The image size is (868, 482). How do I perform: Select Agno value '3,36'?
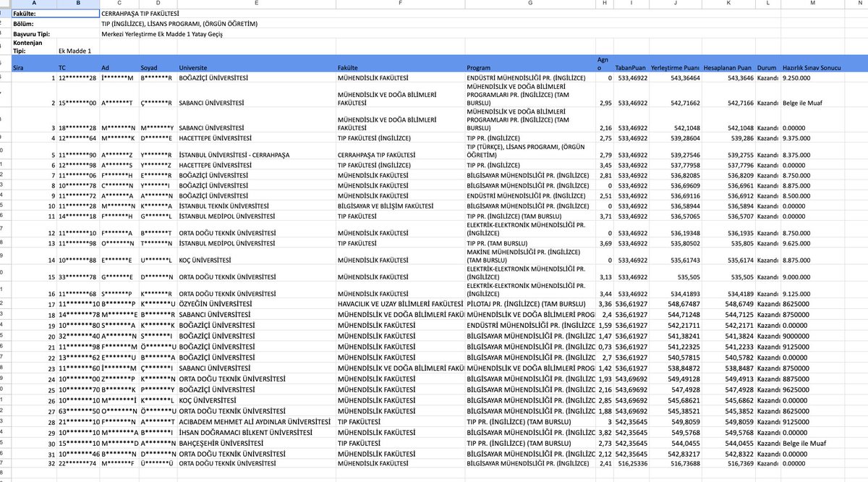pyautogui.click(x=604, y=304)
